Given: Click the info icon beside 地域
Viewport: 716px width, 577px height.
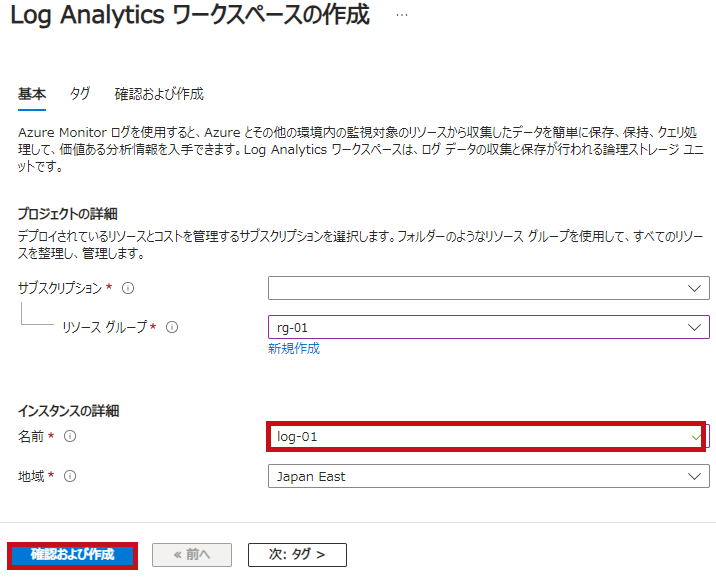Looking at the screenshot, I should tap(70, 476).
